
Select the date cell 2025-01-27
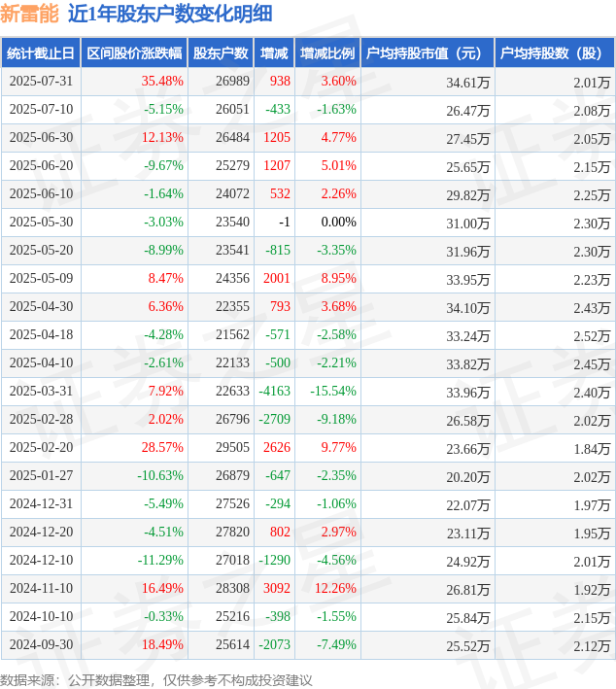42,475
